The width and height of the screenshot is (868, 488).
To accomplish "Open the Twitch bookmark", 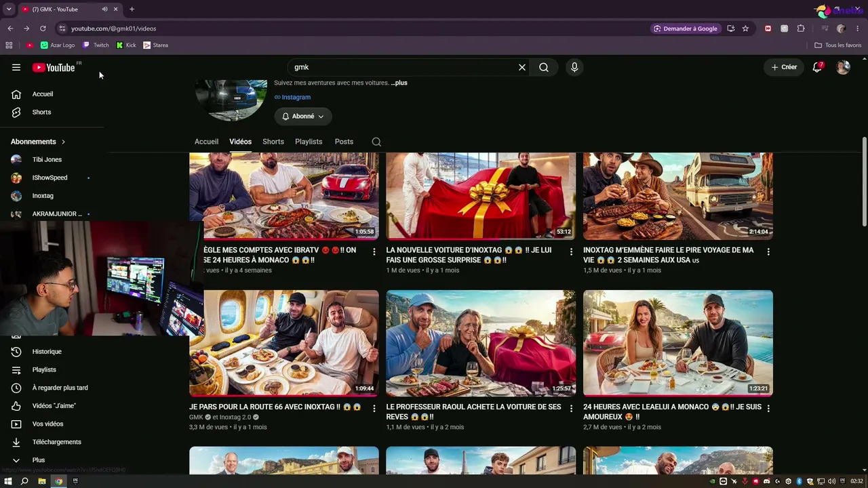I will point(96,45).
